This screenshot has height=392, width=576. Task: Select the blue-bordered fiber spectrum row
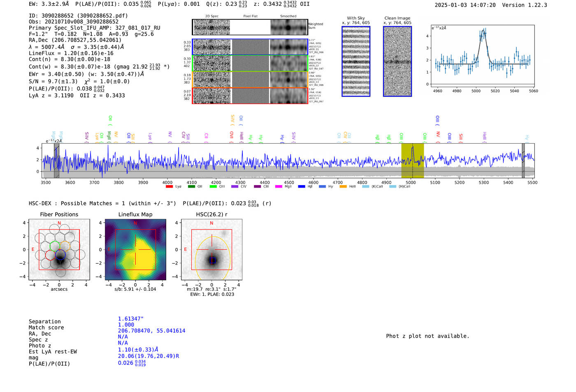coord(250,47)
